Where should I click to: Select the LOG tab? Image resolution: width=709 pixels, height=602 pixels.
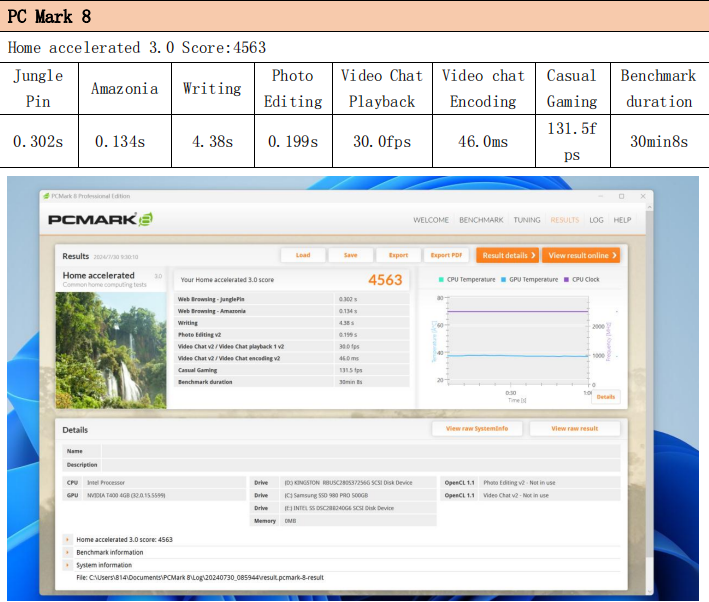(x=596, y=220)
